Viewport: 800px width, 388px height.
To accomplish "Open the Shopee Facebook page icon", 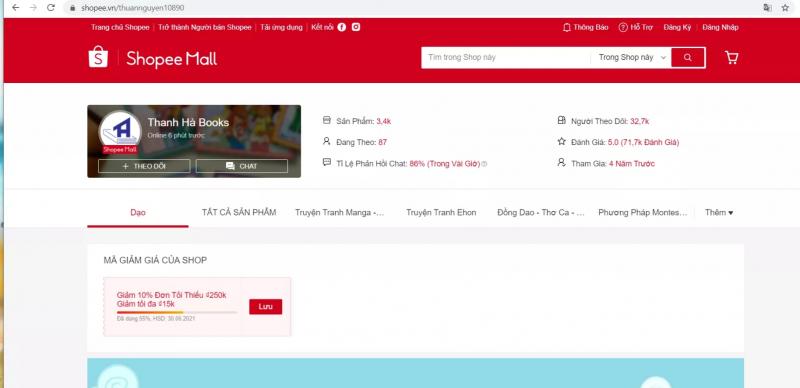I will (342, 28).
